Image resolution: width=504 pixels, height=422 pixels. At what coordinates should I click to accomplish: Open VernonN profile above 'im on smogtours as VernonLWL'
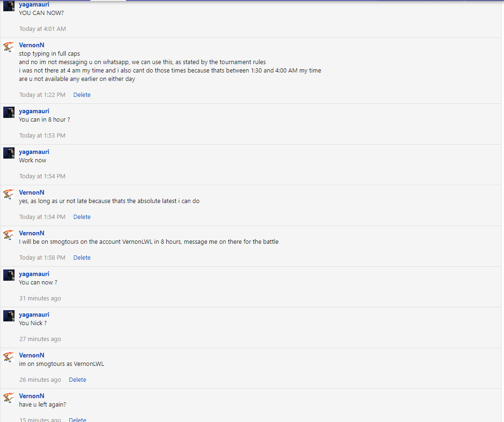click(31, 355)
